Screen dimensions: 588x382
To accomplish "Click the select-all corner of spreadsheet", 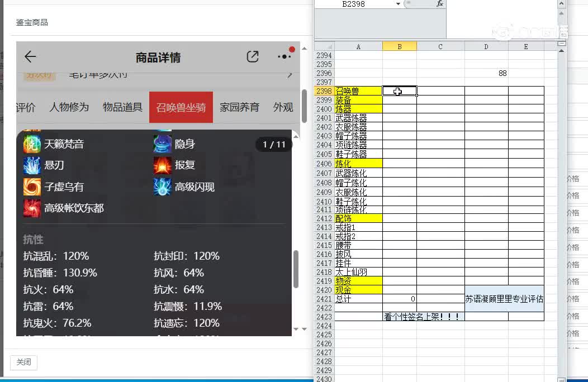I will [324, 46].
